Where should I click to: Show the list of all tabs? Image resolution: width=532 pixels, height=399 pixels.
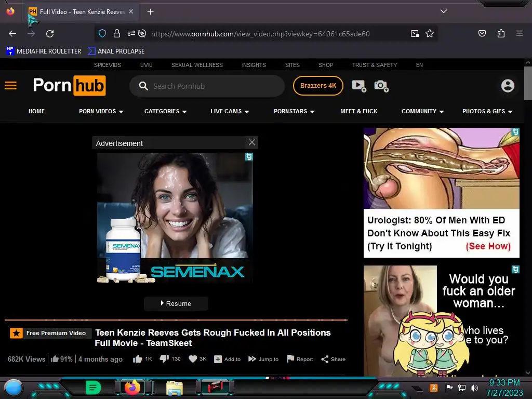click(x=444, y=11)
